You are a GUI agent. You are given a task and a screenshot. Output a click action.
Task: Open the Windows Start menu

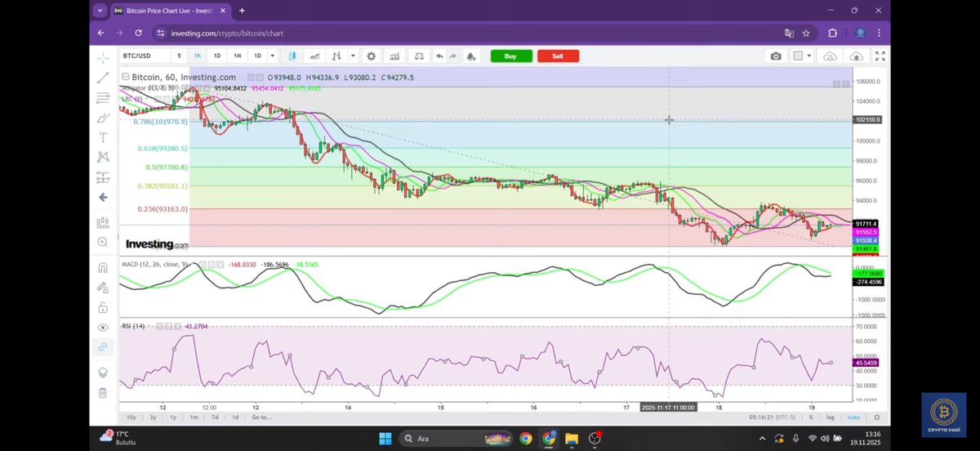click(x=385, y=438)
